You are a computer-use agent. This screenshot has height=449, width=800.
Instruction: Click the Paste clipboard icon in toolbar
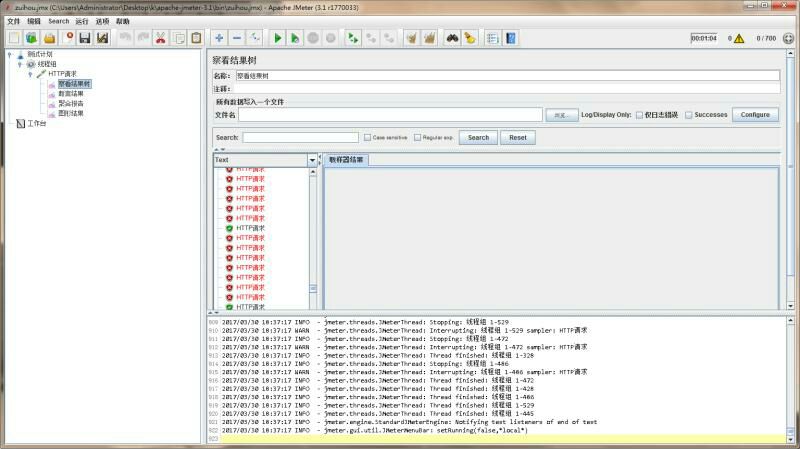196,38
